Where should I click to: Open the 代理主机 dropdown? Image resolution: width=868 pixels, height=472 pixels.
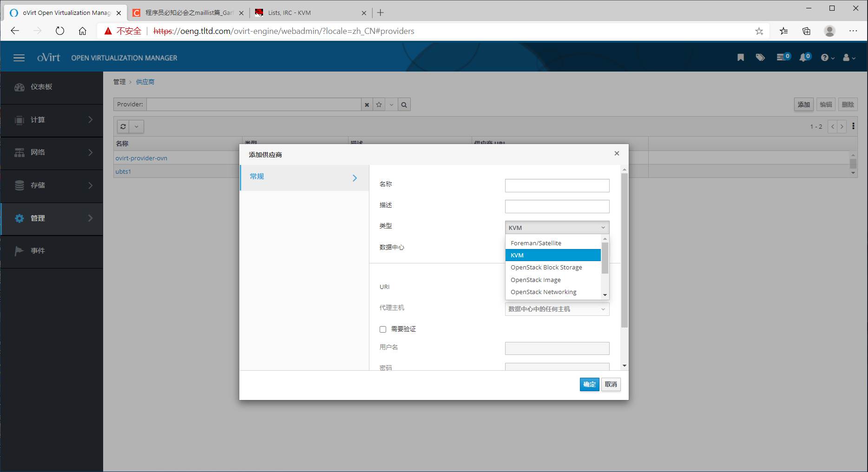(557, 309)
